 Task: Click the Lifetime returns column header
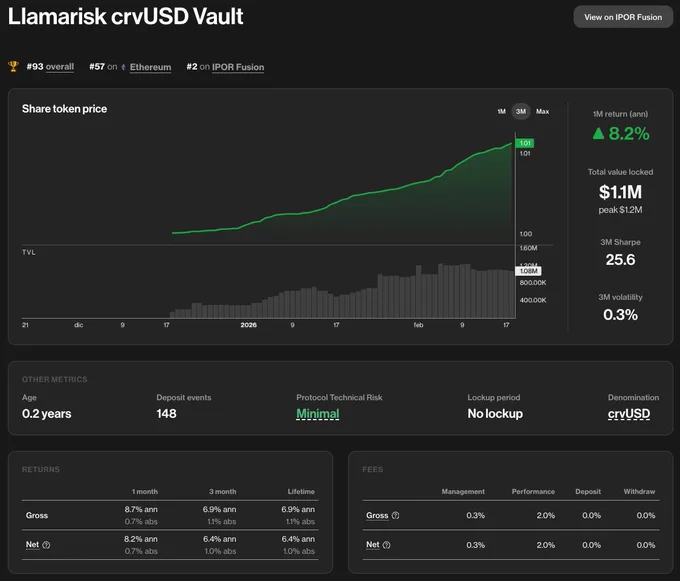coord(301,492)
